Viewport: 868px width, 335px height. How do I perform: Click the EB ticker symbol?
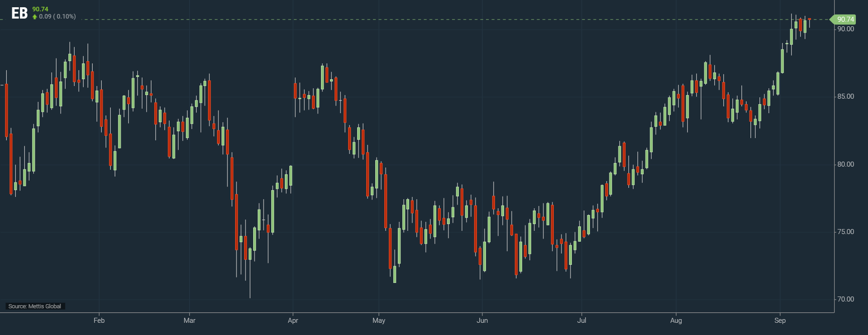click(19, 14)
